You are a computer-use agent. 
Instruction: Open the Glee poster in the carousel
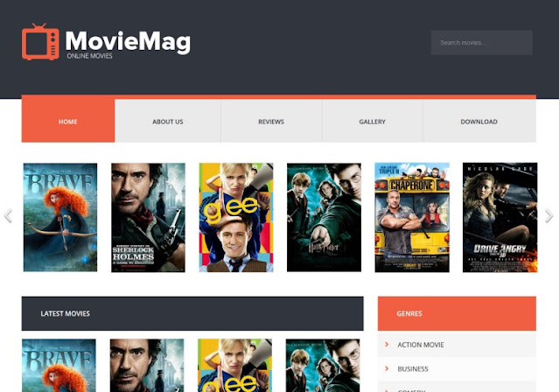pos(236,217)
